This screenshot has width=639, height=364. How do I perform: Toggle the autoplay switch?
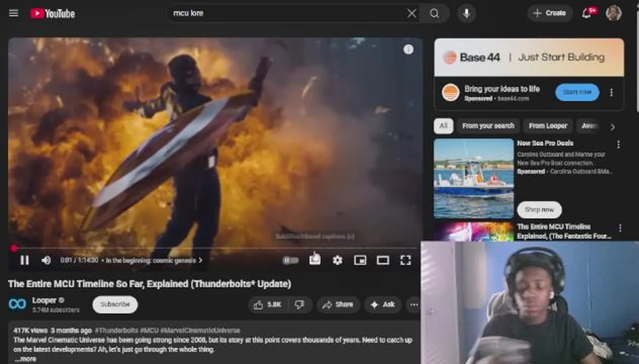pos(290,260)
